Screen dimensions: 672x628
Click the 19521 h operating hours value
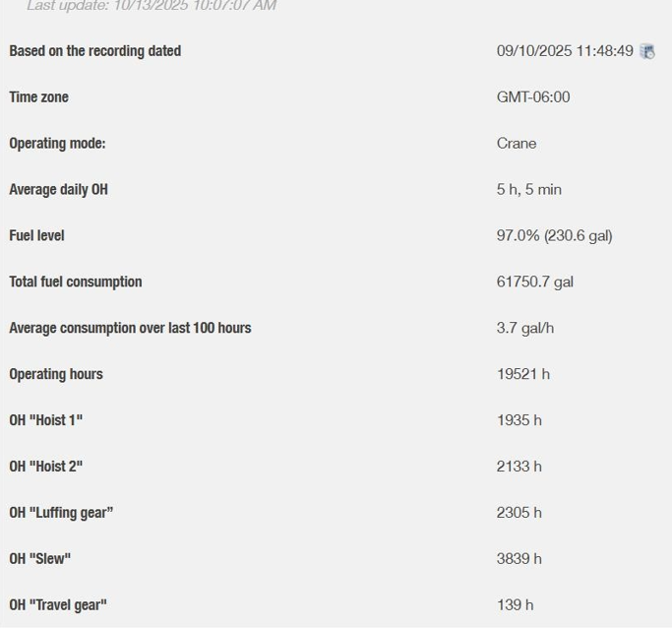click(x=522, y=375)
